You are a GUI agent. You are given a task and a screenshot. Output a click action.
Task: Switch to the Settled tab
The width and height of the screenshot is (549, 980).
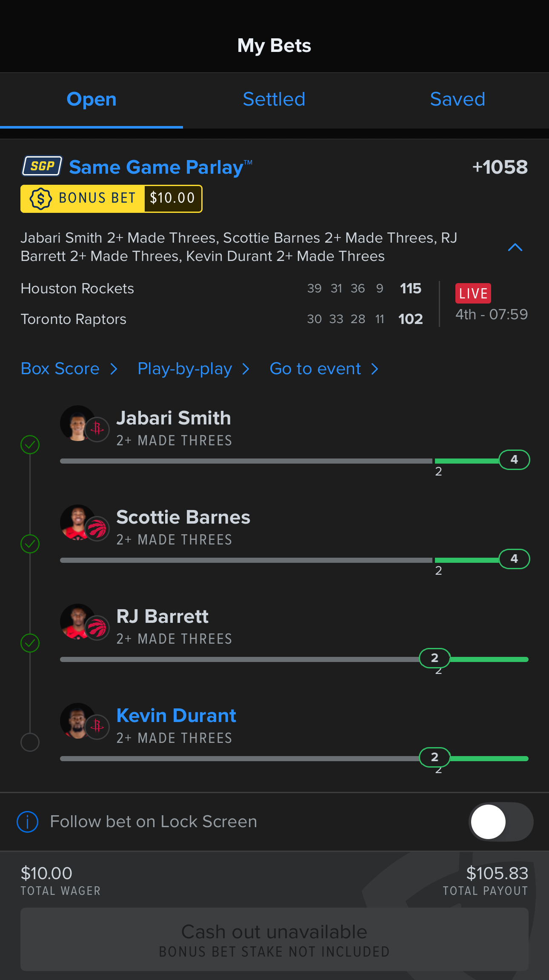(274, 100)
